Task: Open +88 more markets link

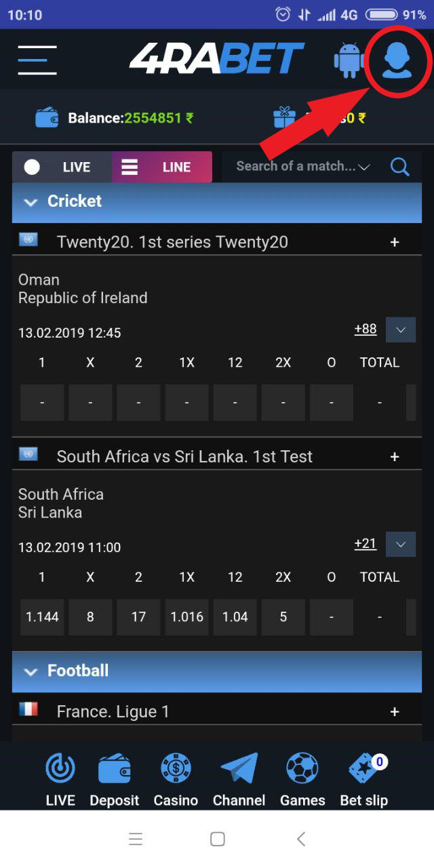Action: pyautogui.click(x=365, y=330)
